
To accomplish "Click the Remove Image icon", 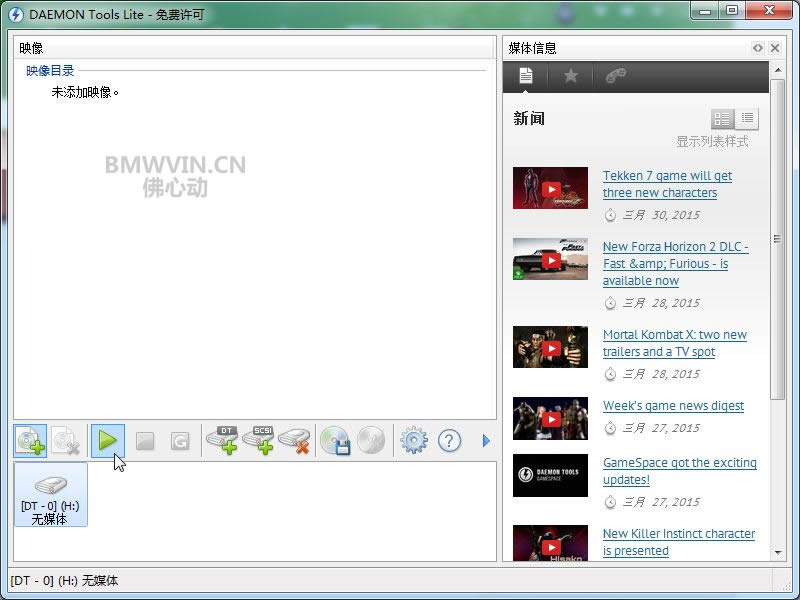I will (x=66, y=441).
